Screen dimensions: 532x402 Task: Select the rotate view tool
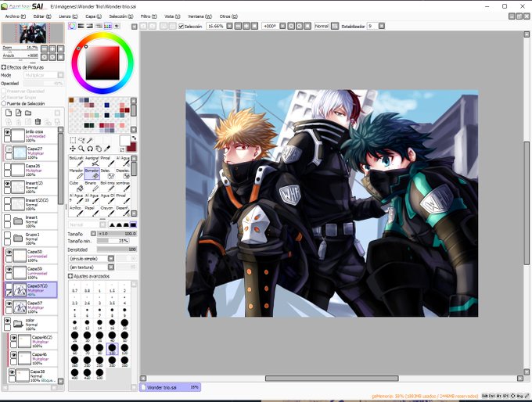(90, 149)
